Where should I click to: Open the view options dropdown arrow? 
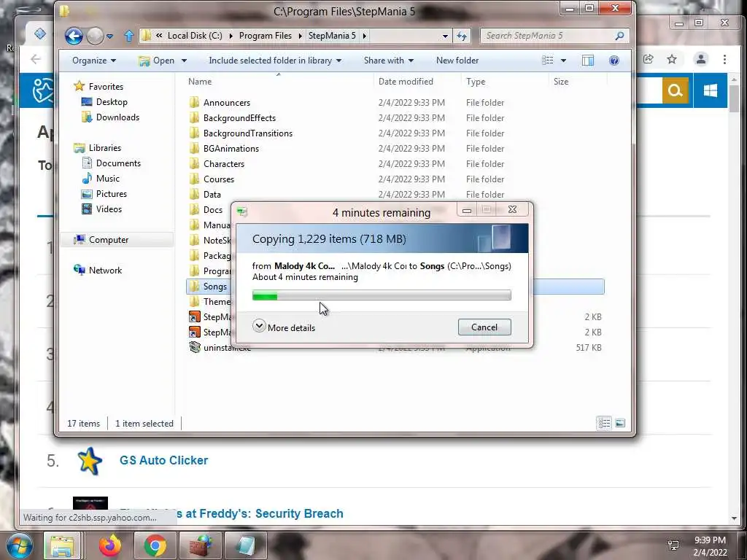point(564,61)
